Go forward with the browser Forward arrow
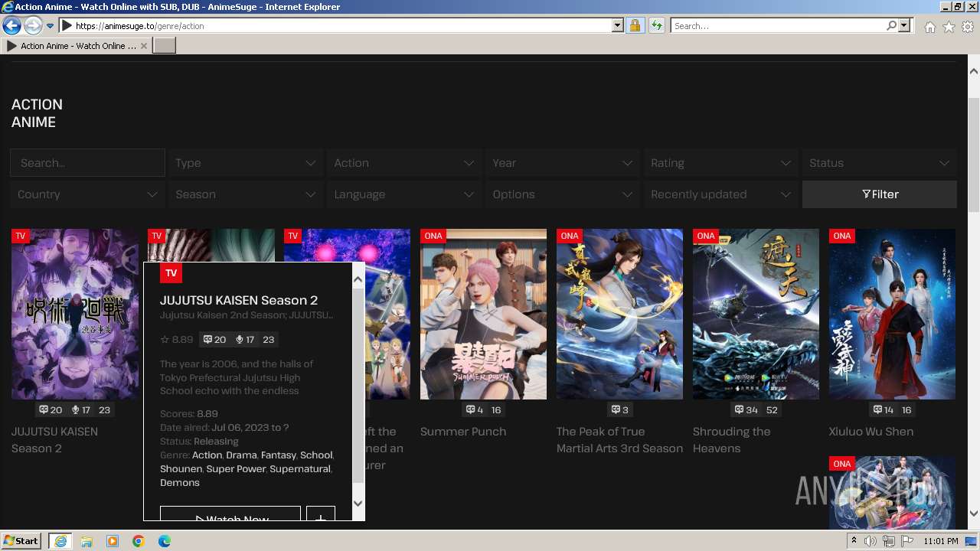The image size is (980, 551). click(x=33, y=26)
